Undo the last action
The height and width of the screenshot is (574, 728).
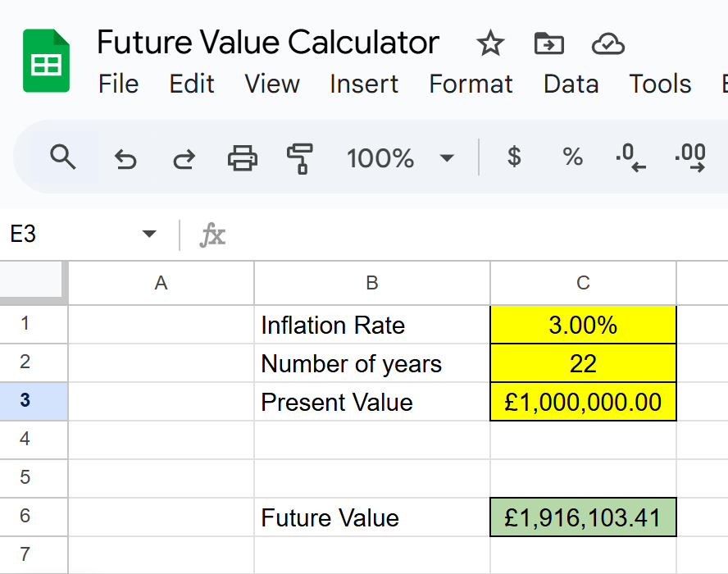[125, 157]
